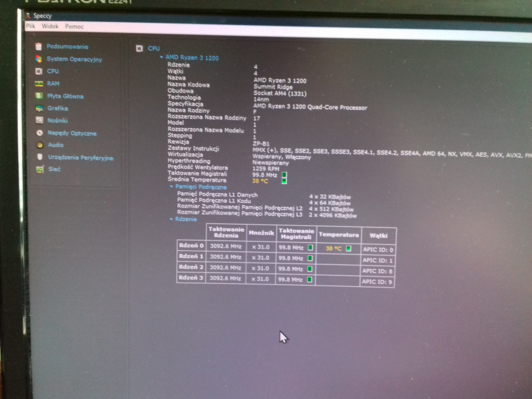Click the Temperatura column header
532x399 pixels.
click(339, 234)
